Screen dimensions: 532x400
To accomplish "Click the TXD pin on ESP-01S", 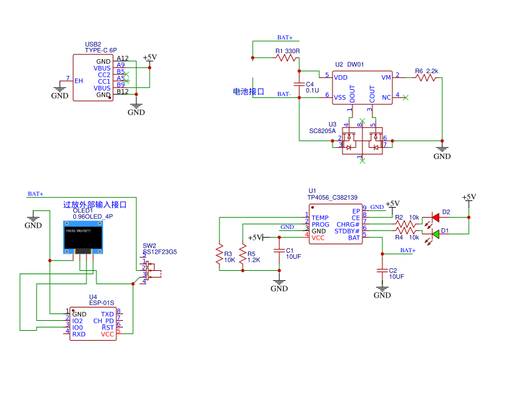I will pyautogui.click(x=107, y=314).
